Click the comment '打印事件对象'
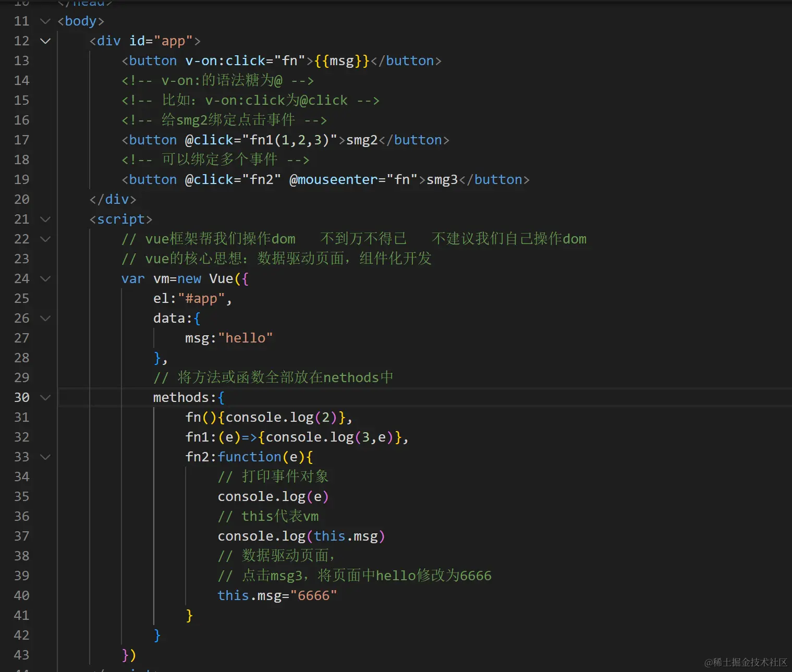This screenshot has width=792, height=672. click(x=273, y=477)
